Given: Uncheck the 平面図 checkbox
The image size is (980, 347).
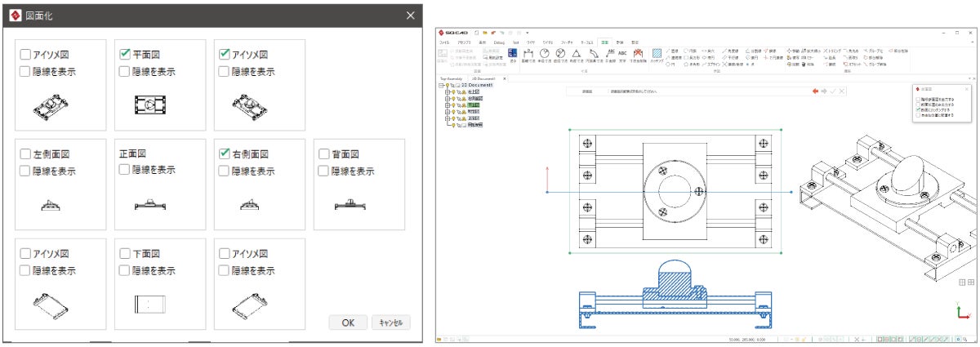Looking at the screenshot, I should [x=125, y=55].
